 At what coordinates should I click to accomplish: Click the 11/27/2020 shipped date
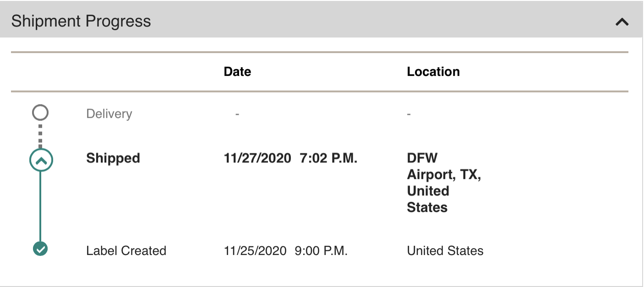(257, 158)
